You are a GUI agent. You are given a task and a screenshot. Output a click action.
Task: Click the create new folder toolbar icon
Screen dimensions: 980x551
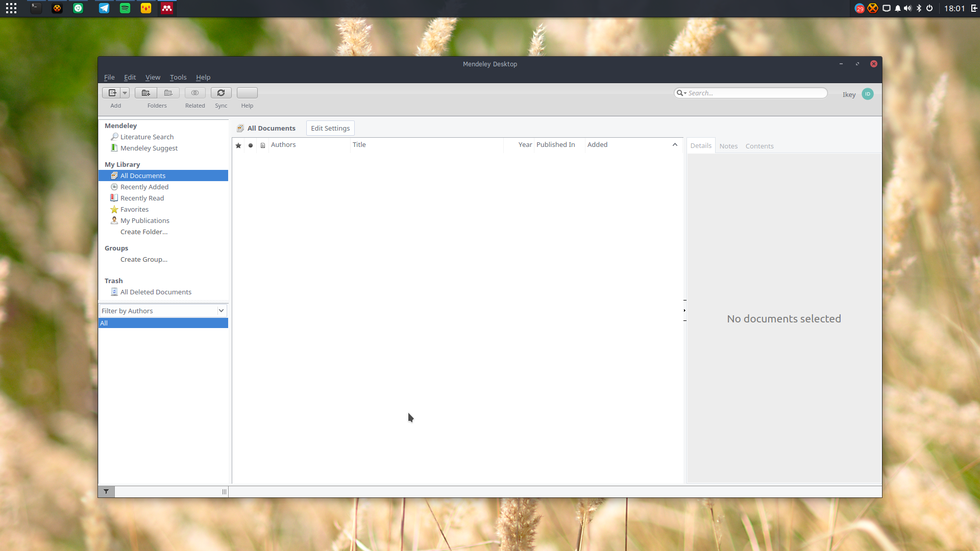[146, 93]
